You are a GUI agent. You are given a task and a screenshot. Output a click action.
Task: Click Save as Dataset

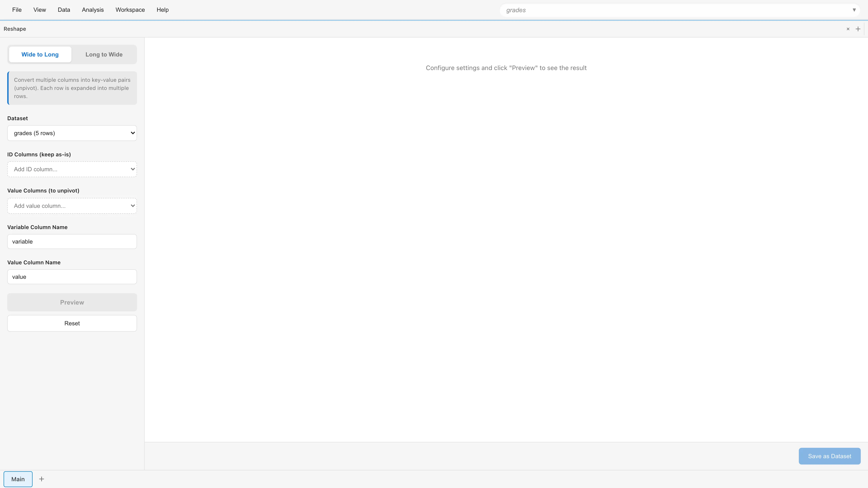click(x=830, y=456)
